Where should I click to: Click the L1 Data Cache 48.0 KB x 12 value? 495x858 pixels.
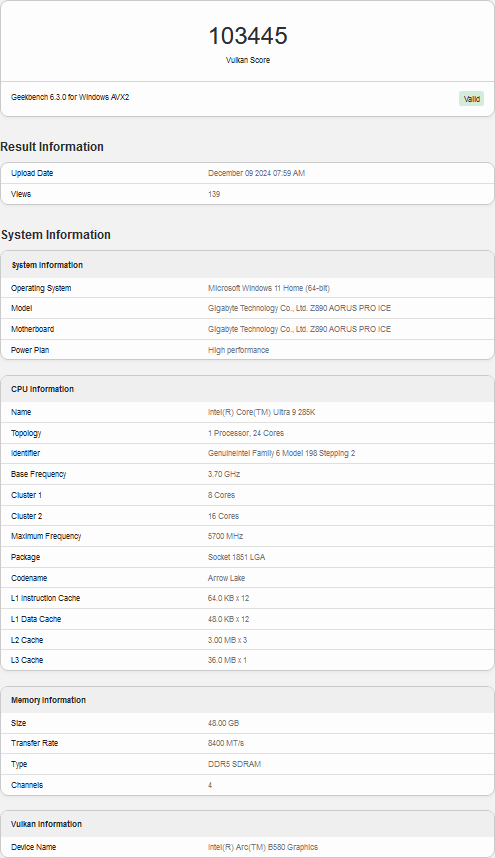[x=228, y=619]
